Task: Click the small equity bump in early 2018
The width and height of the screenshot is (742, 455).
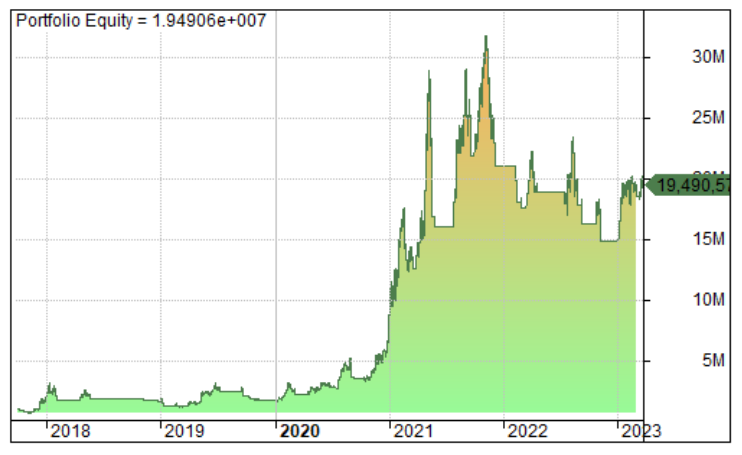Action: (x=51, y=387)
